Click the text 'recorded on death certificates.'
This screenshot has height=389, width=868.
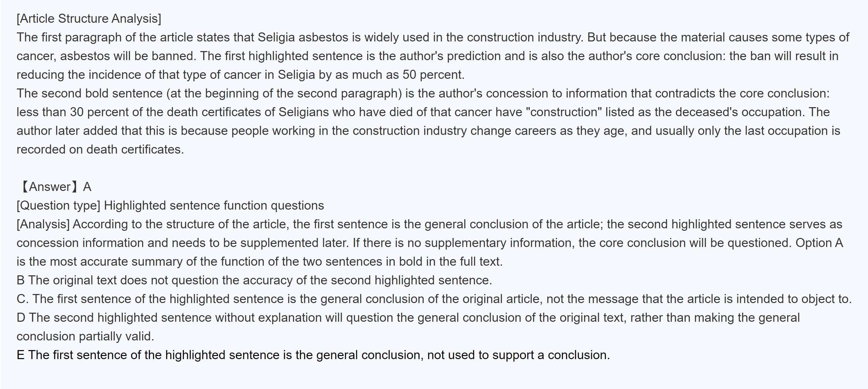click(100, 149)
